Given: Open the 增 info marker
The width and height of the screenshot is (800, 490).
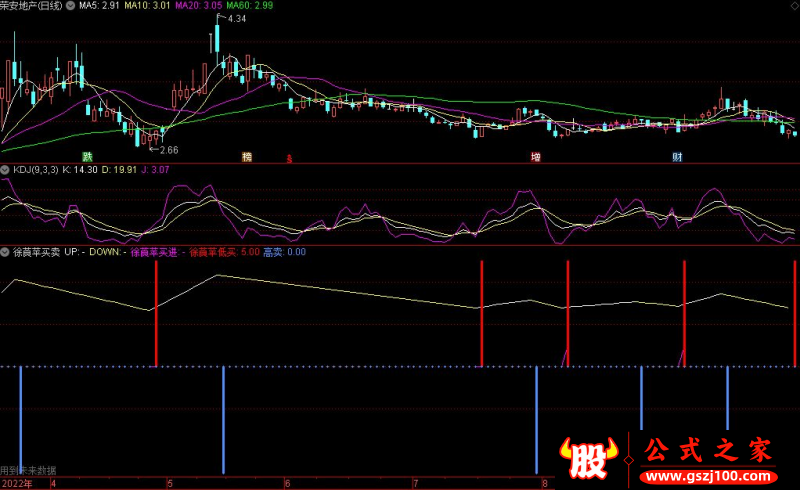Looking at the screenshot, I should [535, 157].
